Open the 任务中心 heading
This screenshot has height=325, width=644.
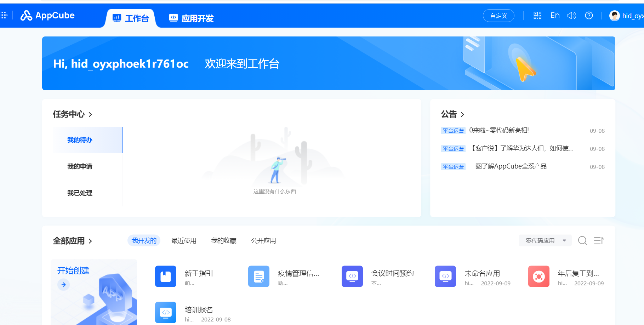69,114
